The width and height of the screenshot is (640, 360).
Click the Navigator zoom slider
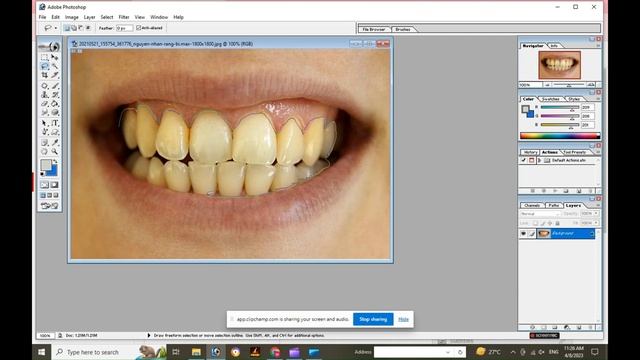pyautogui.click(x=569, y=85)
